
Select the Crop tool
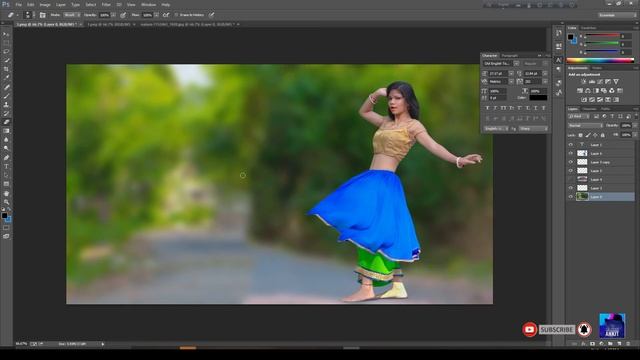pos(6,69)
